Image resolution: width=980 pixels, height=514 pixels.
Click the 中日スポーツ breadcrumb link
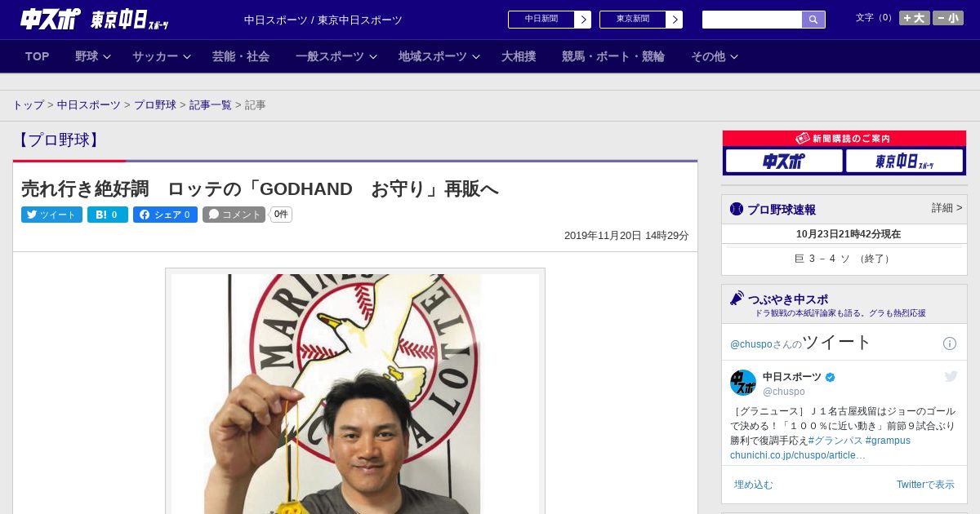tap(89, 105)
